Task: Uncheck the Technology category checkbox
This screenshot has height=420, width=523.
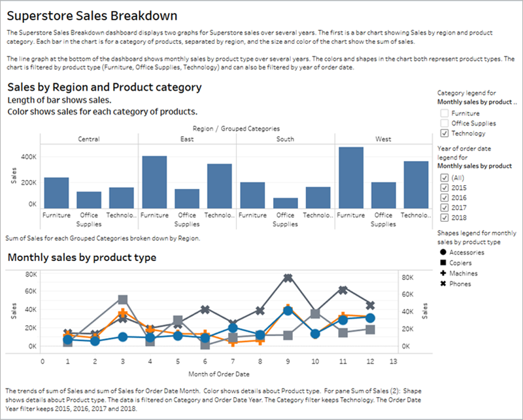Action: (444, 133)
